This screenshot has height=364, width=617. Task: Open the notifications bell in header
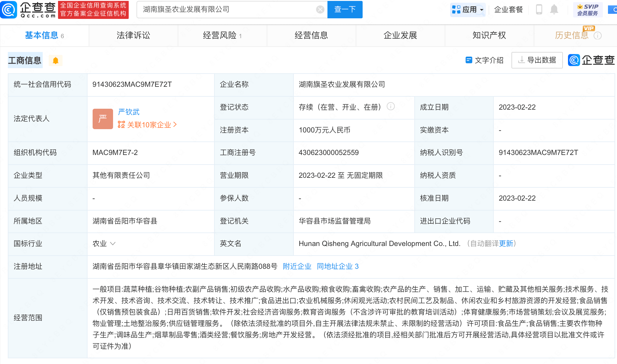point(554,9)
